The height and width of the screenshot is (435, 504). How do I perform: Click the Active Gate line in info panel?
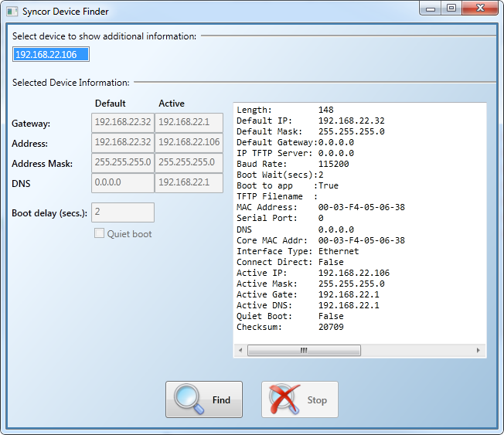pyautogui.click(x=308, y=294)
